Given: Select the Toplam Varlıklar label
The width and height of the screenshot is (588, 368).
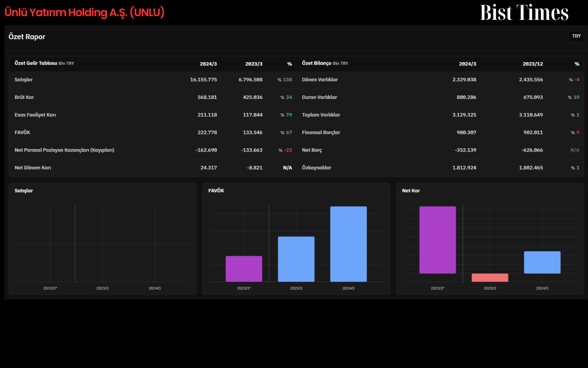Looking at the screenshot, I should tap(321, 115).
